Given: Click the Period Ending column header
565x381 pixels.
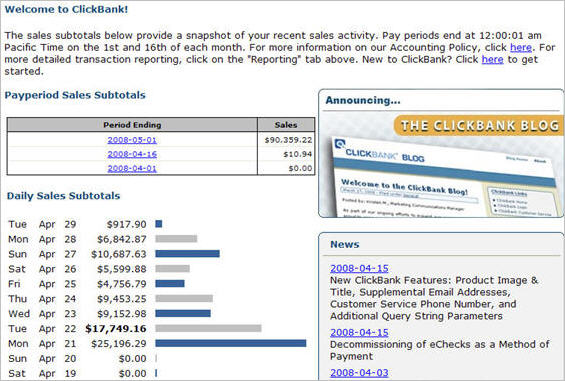Looking at the screenshot, I should (x=132, y=125).
